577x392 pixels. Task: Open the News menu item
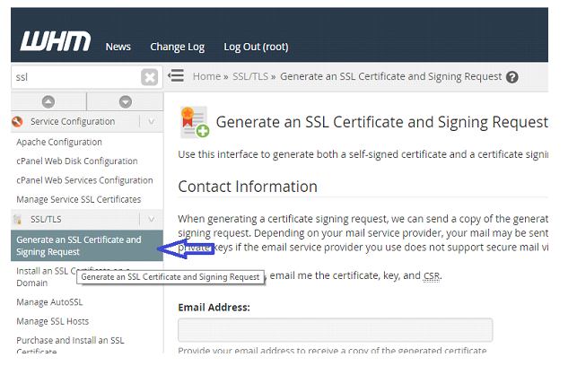118,47
